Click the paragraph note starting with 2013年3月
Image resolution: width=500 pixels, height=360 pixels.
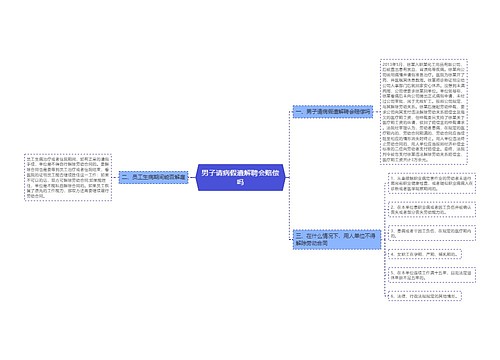424,112
